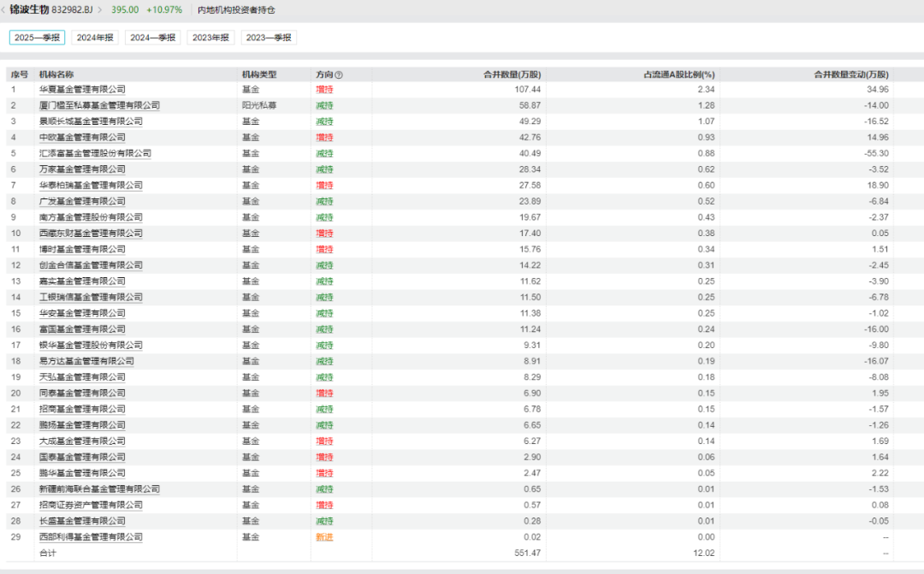Open 新疆前海联合基金管理有限公司 link
The image size is (924, 574).
point(99,489)
